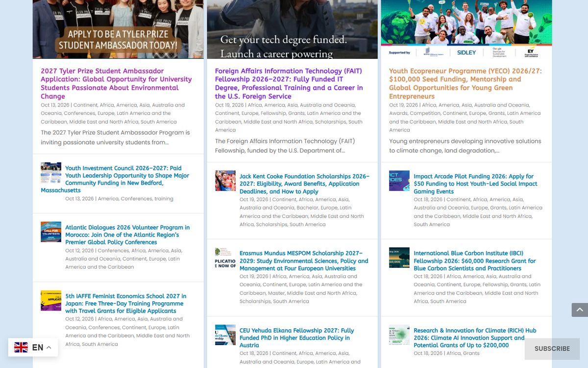Image resolution: width=588 pixels, height=368 pixels.
Task: Open Erasmus Mundus MESPOM Scholarship article
Action: pyautogui.click(x=304, y=261)
